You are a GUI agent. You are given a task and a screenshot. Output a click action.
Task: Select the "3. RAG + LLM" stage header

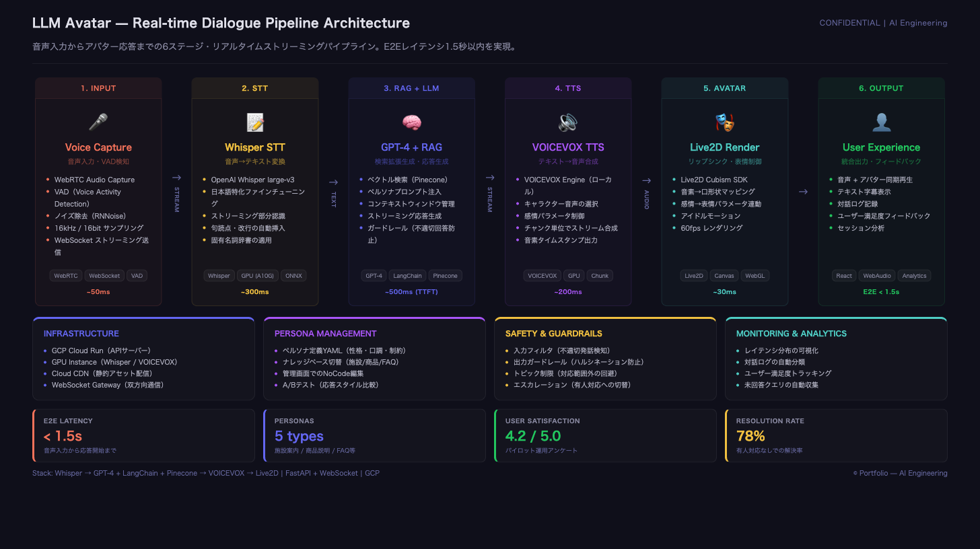click(411, 88)
